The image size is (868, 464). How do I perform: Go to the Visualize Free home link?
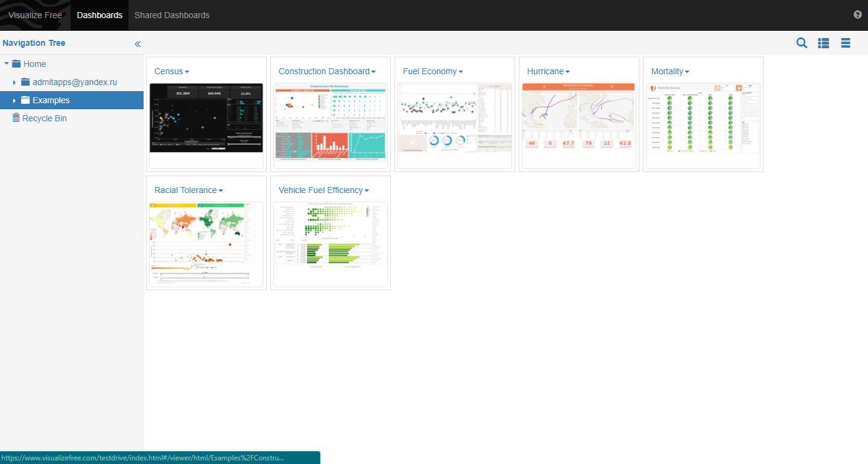(35, 15)
